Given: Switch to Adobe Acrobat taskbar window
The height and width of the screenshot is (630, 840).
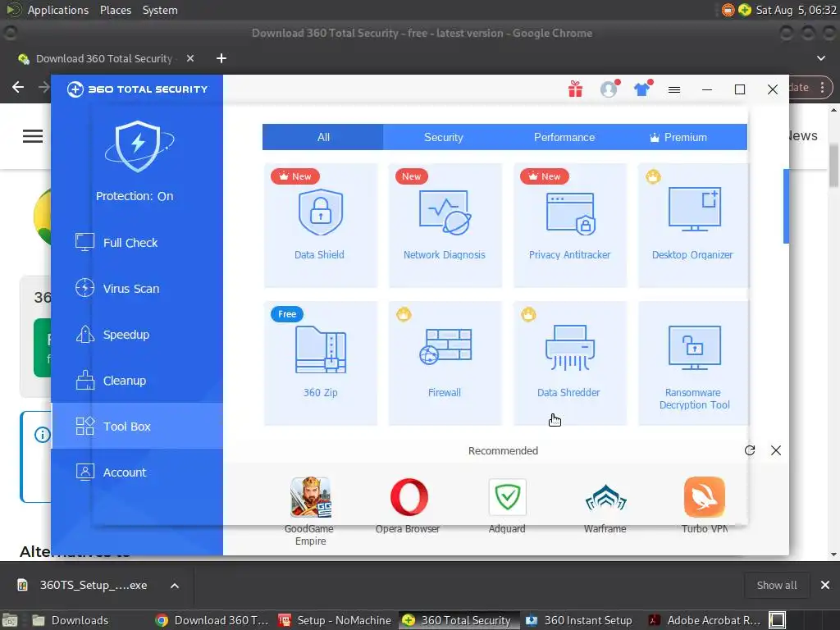Looking at the screenshot, I should 704,620.
